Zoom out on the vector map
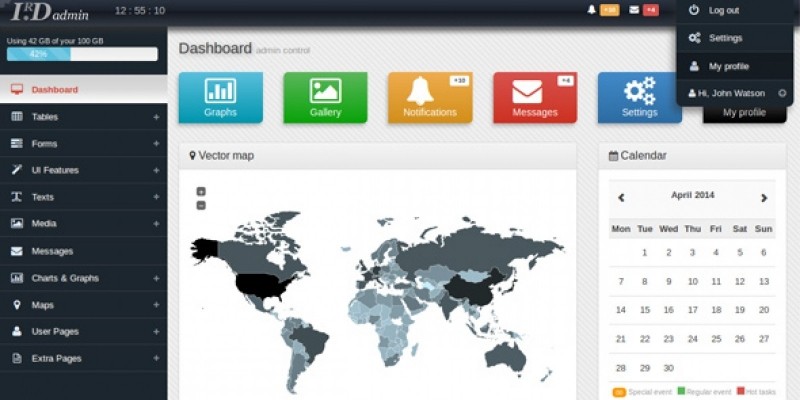This screenshot has height=400, width=800. pos(201,205)
